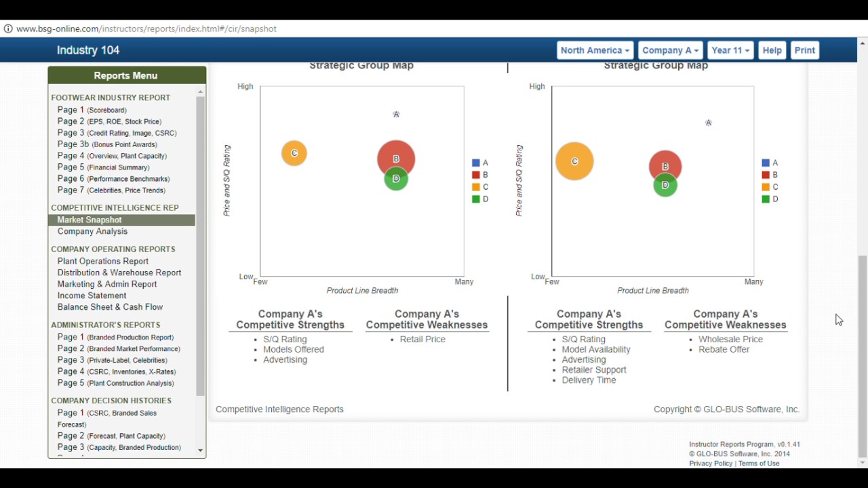Open Page 3b Bonus Point Awards
The width and height of the screenshot is (868, 488).
tap(107, 144)
